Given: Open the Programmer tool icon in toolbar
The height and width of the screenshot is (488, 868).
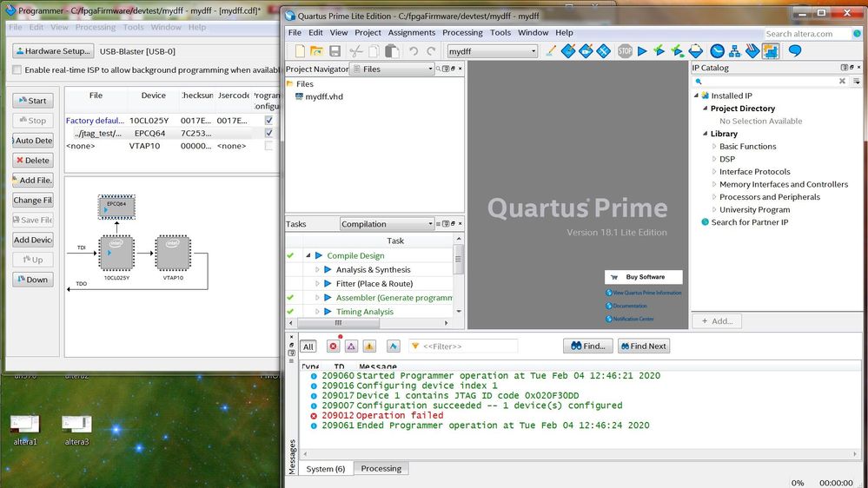Looking at the screenshot, I should (x=770, y=51).
